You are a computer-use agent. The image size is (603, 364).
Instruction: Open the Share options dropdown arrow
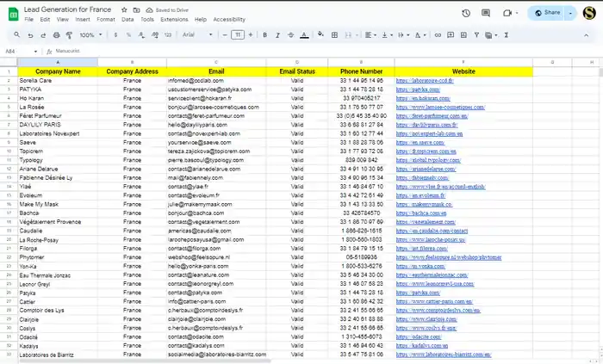click(x=570, y=13)
